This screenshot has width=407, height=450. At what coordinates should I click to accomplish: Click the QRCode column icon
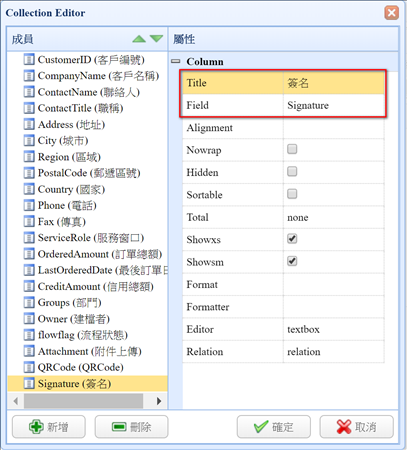(29, 367)
